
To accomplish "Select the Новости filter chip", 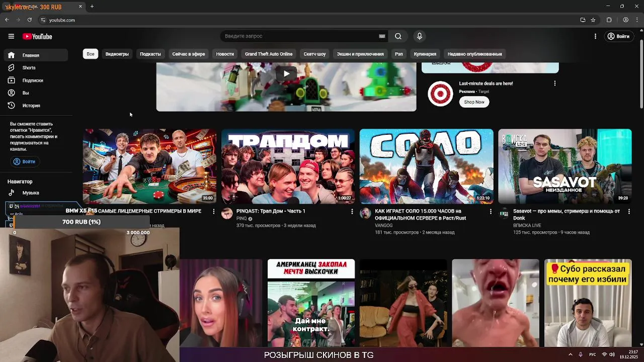I will (225, 54).
